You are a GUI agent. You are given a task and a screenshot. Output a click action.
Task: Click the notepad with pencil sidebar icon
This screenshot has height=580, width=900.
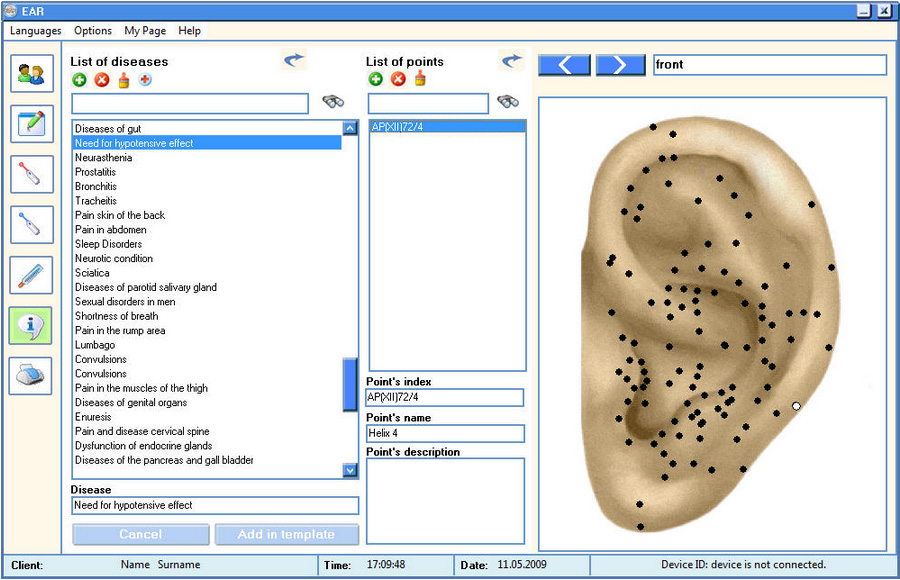(x=30, y=123)
